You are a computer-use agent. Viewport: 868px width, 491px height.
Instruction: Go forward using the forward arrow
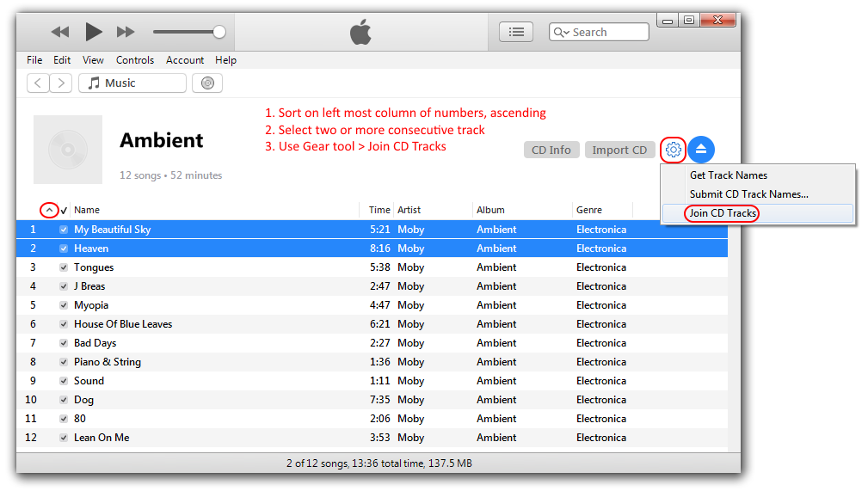(x=61, y=83)
